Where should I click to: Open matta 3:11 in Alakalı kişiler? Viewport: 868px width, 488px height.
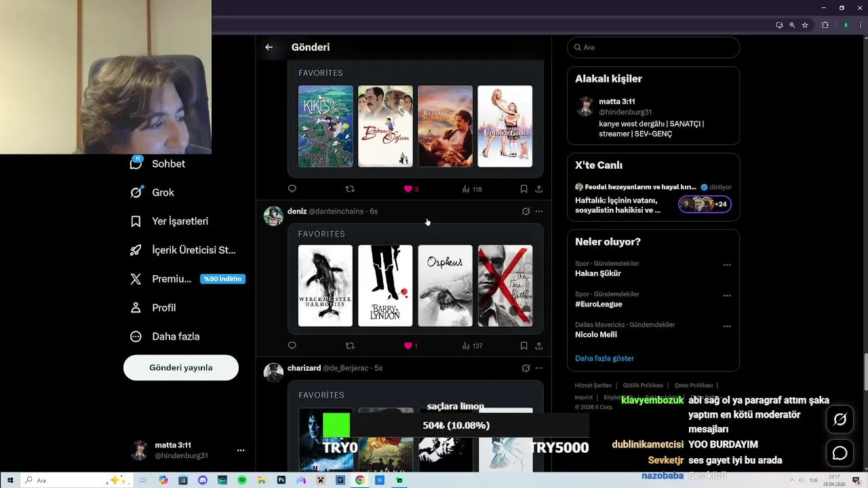pyautogui.click(x=653, y=117)
